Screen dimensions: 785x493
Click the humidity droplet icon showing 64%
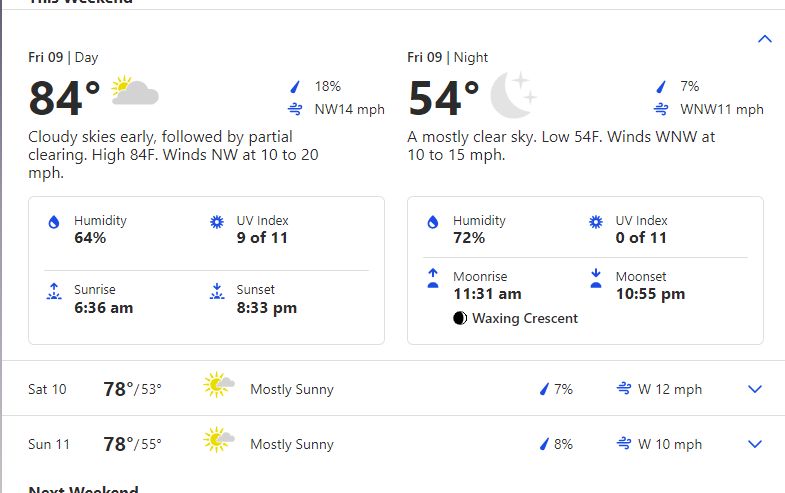click(x=54, y=222)
